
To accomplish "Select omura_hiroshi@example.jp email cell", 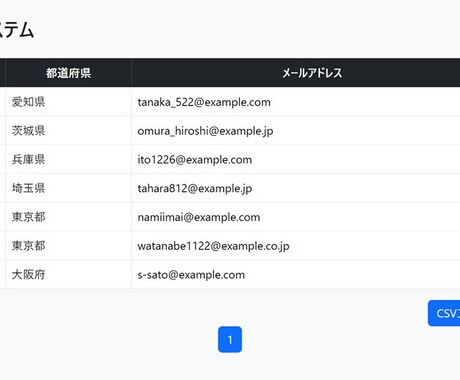I will pos(296,130).
